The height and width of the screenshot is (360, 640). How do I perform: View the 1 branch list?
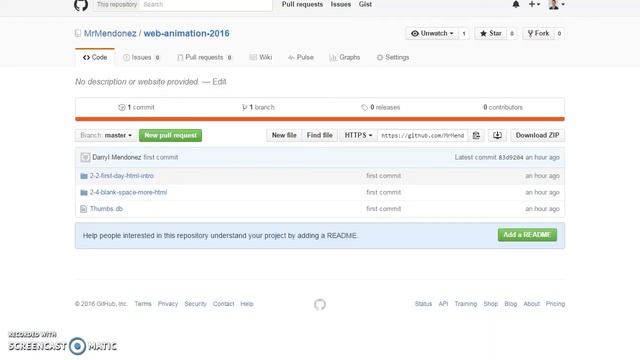[x=258, y=107]
